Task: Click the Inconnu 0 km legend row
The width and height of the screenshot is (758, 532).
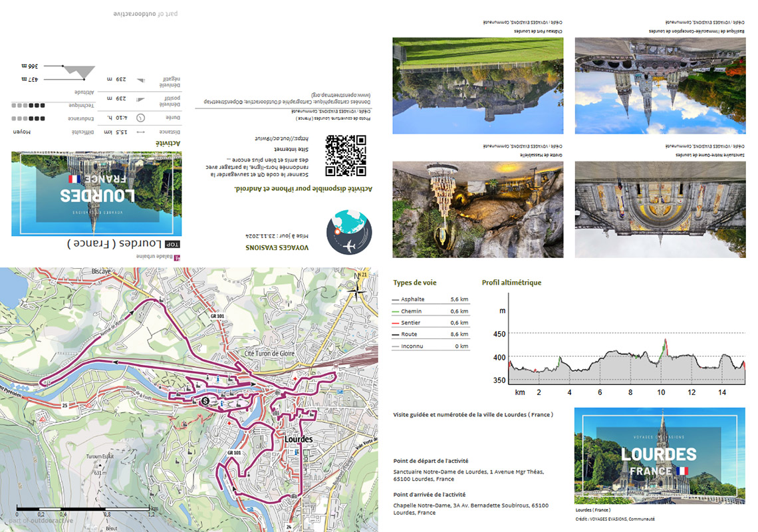Action: 431,346
